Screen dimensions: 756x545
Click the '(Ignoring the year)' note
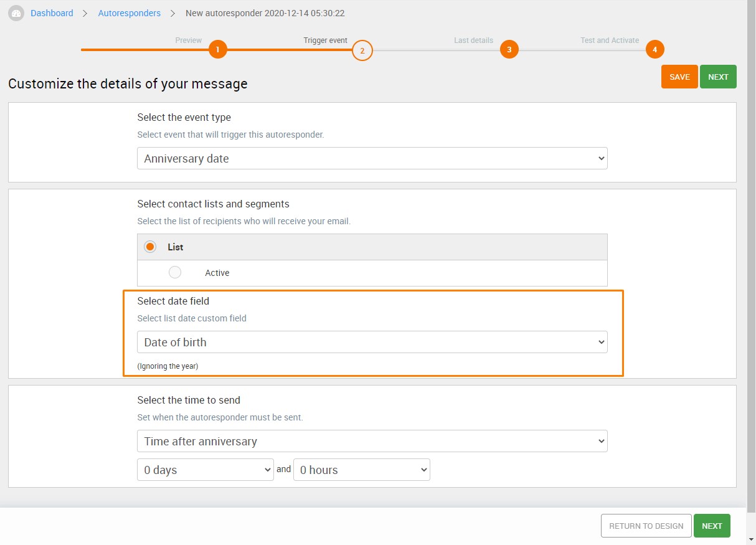pos(168,366)
